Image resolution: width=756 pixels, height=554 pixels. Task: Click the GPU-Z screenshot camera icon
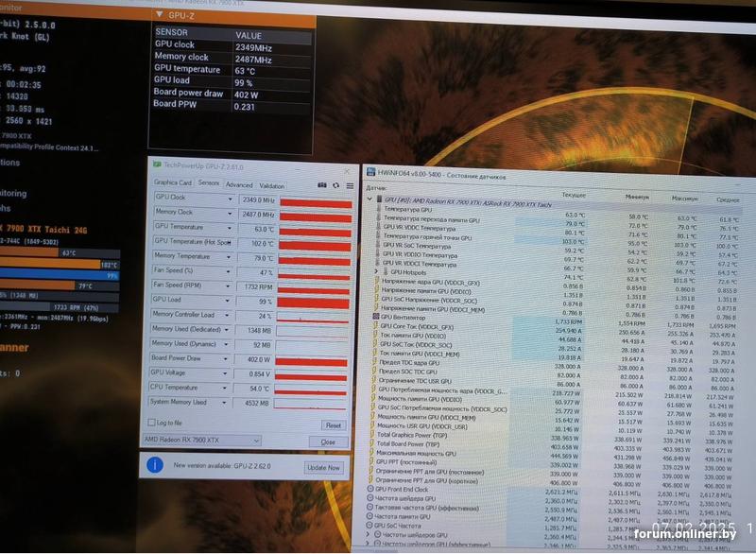click(322, 185)
